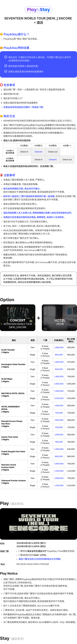Click the check icon beside 提供连座
This screenshot has height=644, width=77.
pyautogui.click(x=6, y=66)
